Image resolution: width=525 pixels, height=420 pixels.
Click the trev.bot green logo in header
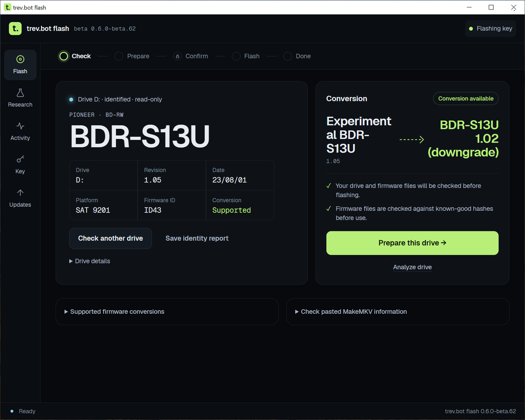15,28
